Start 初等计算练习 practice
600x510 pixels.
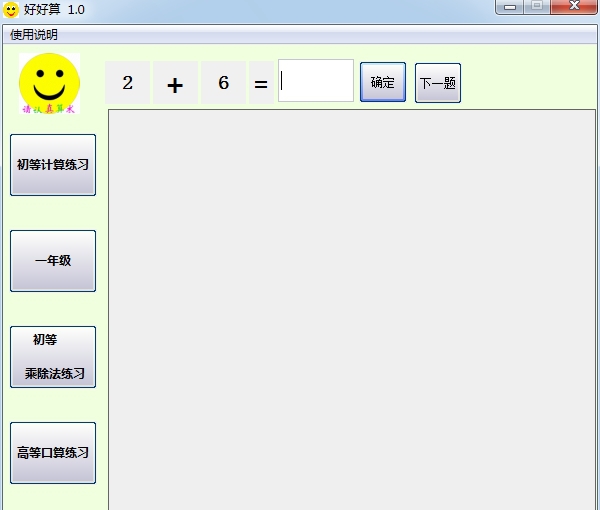pyautogui.click(x=53, y=165)
